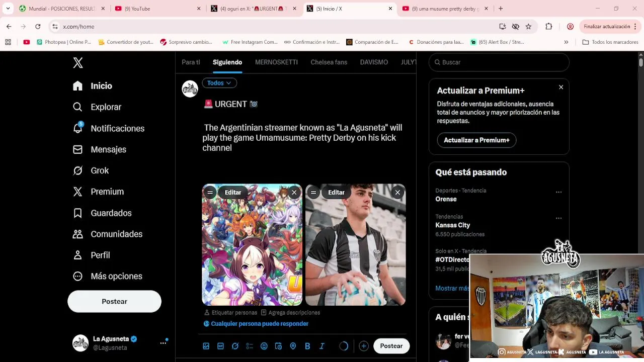
Task: Open Todos audience dropdown
Action: 219,83
